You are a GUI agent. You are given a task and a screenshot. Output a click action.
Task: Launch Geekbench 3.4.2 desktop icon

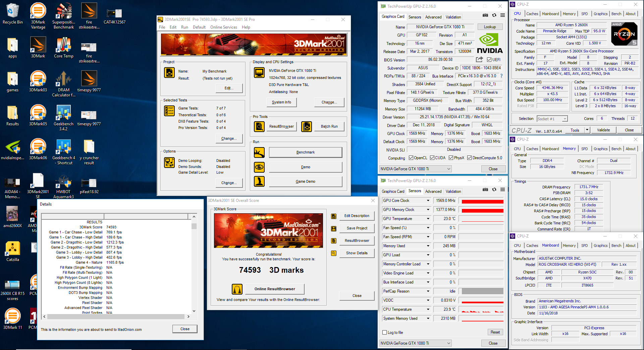point(64,118)
